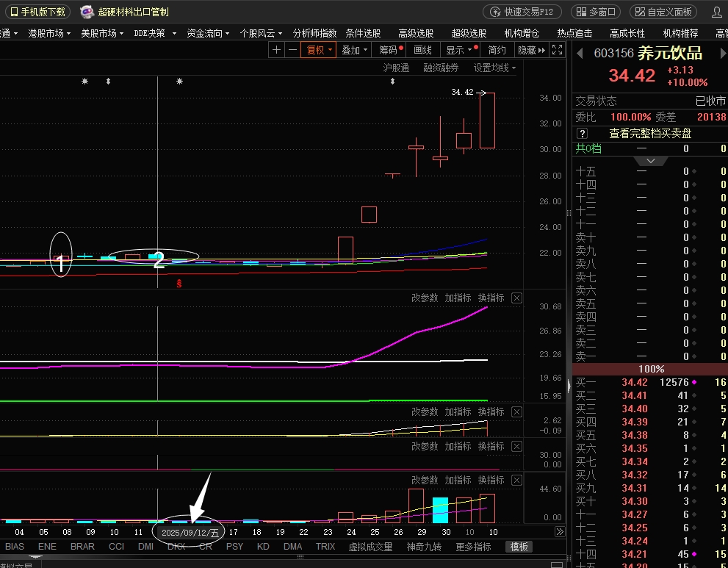The image size is (728, 568).
Task: Click the side panel collapse arrow handle
Action: [x=569, y=386]
